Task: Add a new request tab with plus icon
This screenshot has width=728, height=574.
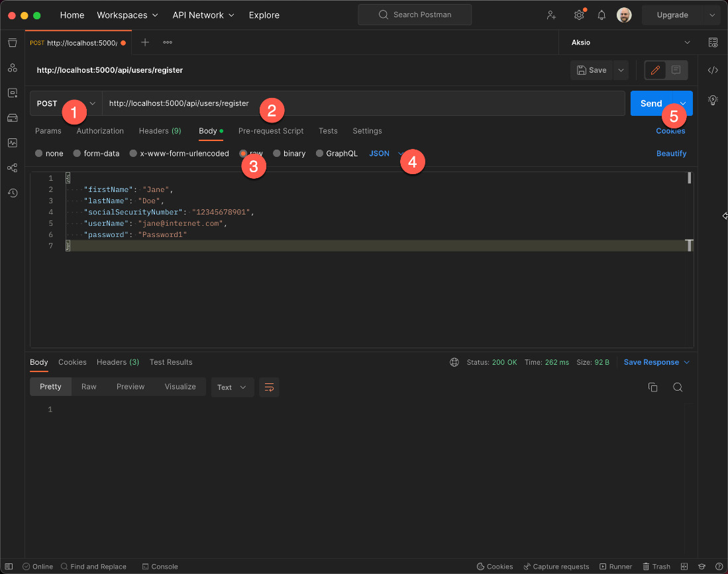Action: (145, 42)
